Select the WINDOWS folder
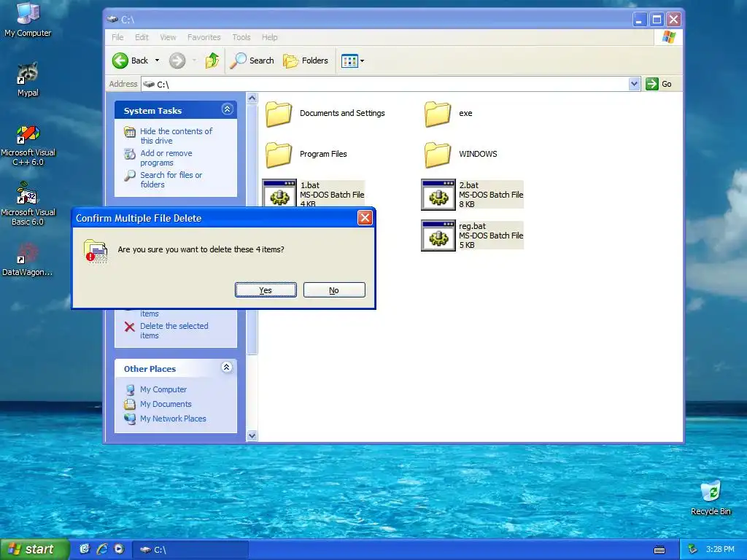Screen dimensions: 747x560 [x=461, y=155]
